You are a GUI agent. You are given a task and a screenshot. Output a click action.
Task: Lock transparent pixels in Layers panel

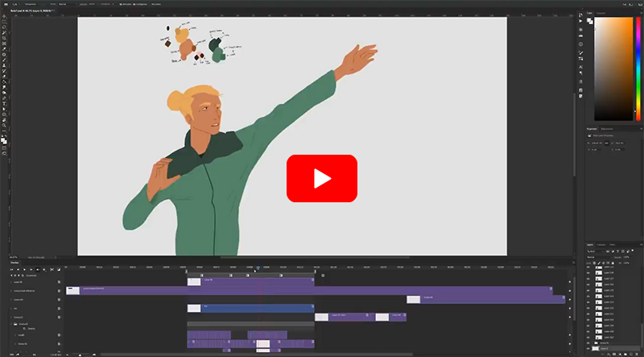[x=594, y=264]
